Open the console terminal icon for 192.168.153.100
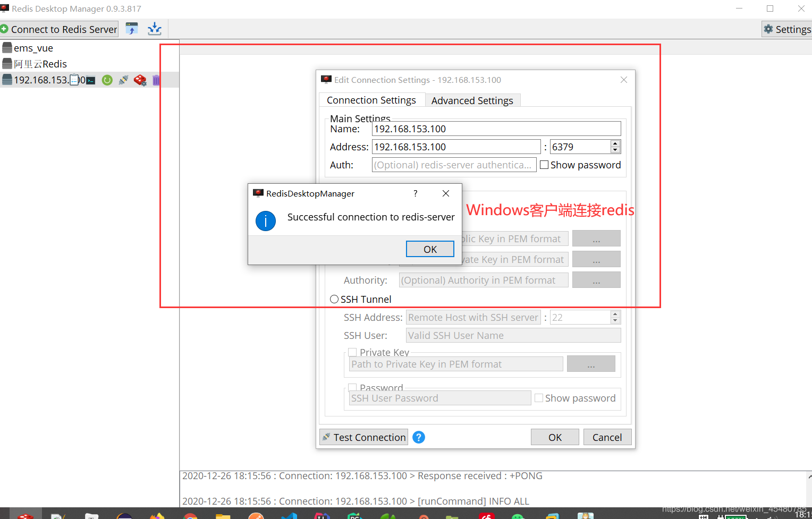Image resolution: width=812 pixels, height=519 pixels. tap(91, 80)
